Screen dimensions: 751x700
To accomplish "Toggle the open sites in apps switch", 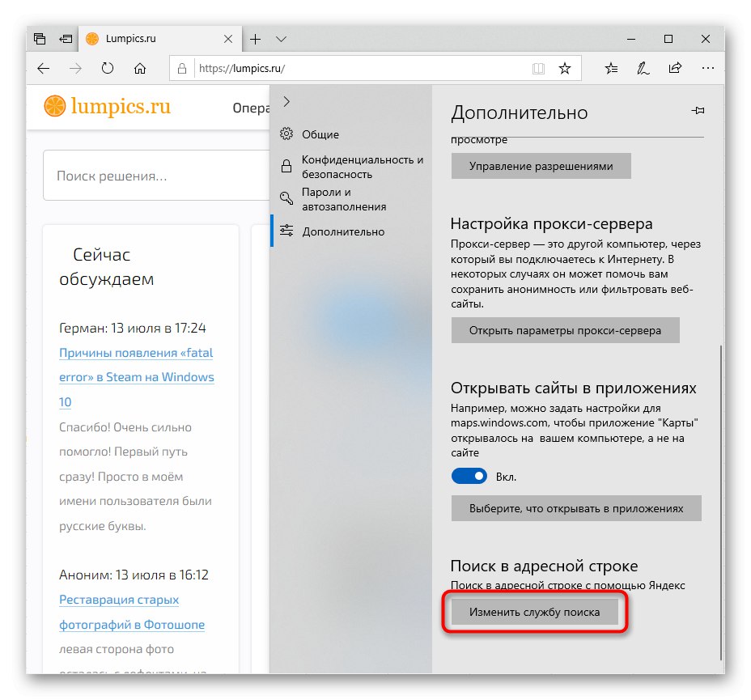I will (x=469, y=477).
